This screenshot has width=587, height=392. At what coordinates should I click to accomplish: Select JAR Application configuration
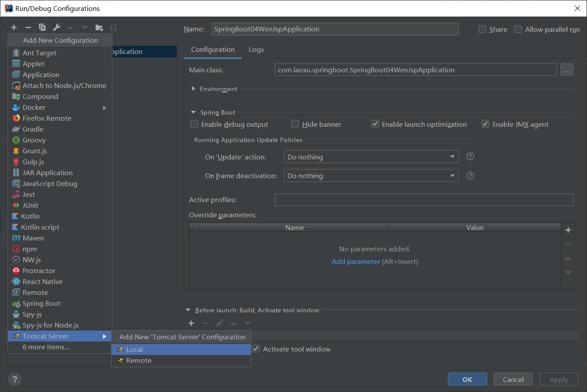[x=60, y=172]
